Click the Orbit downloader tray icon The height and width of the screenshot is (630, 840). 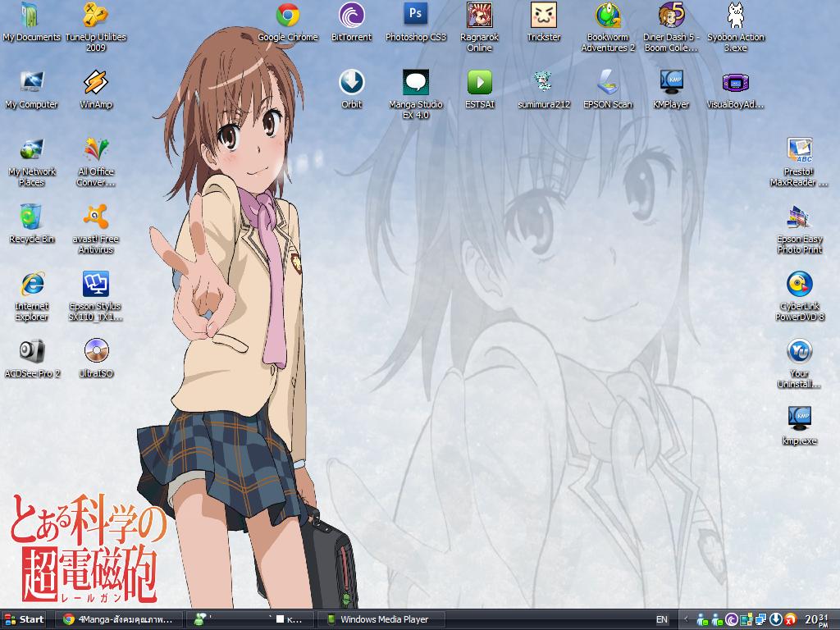pos(776,619)
